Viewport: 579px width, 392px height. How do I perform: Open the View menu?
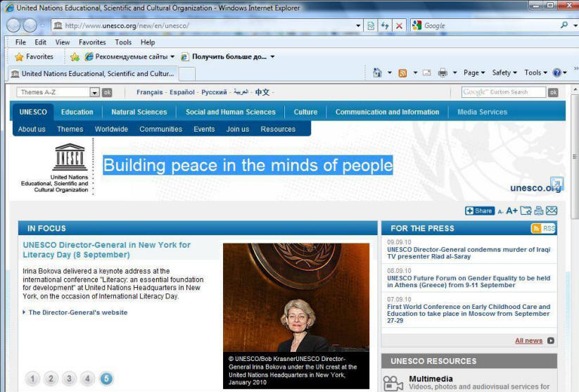click(63, 42)
